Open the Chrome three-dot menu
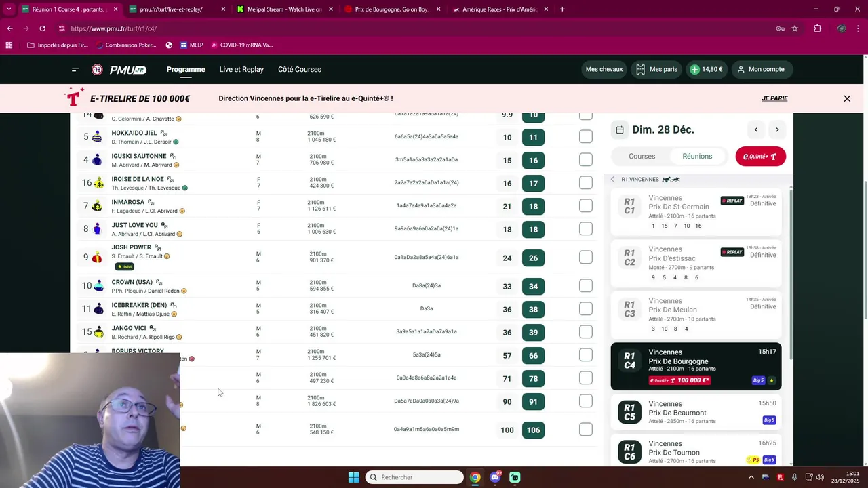The height and width of the screenshot is (488, 868). 858,28
